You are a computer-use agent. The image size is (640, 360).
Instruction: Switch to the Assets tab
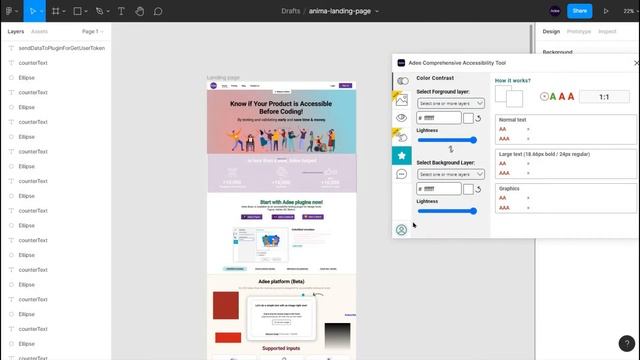tap(39, 31)
